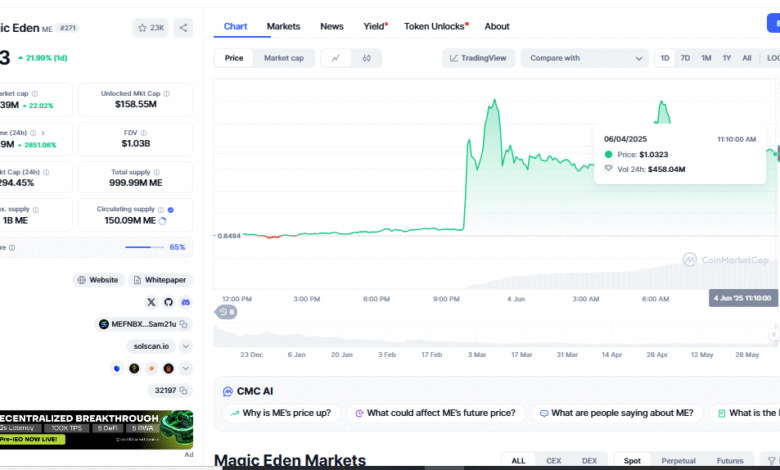Open the News tab
This screenshot has width=780, height=470.
[x=332, y=26]
